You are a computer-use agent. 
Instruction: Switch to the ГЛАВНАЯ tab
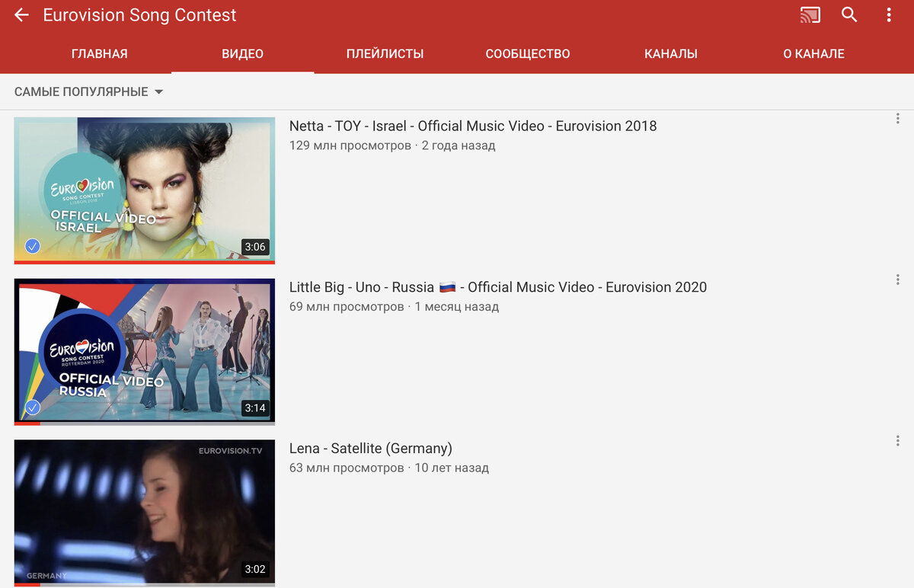tap(100, 54)
